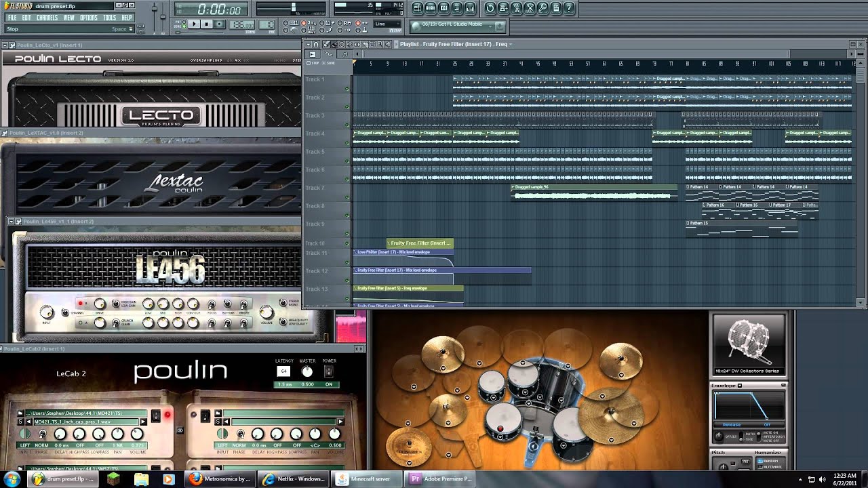This screenshot has width=868, height=488.
Task: Click the S button of first LeCab cabinet
Action: click(20, 422)
